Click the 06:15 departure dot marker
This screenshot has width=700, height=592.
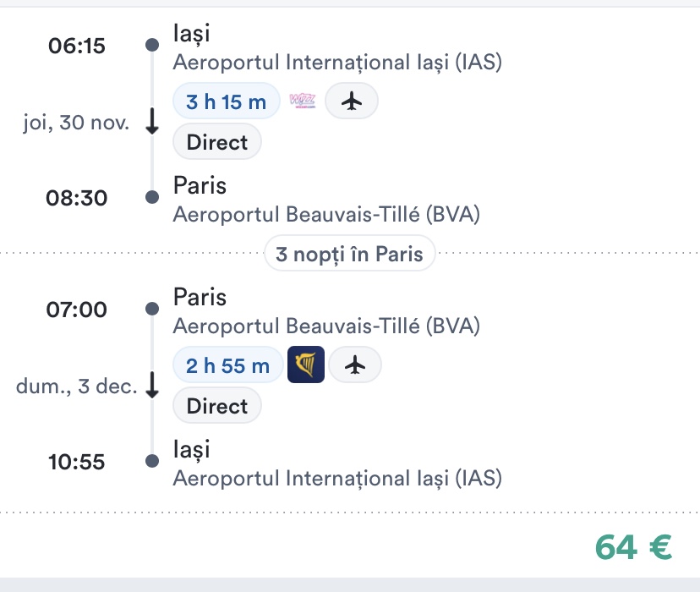point(152,45)
